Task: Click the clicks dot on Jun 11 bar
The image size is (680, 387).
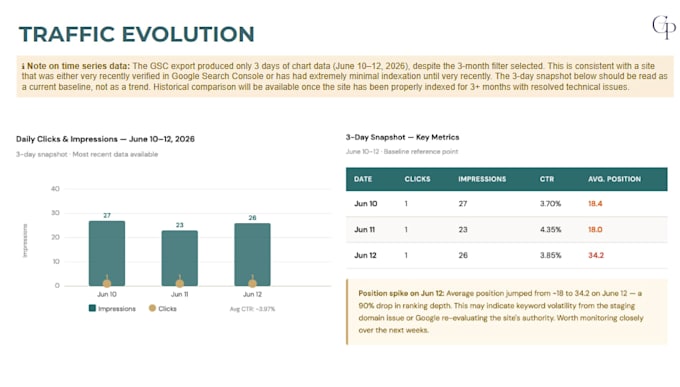Action: pyautogui.click(x=180, y=283)
